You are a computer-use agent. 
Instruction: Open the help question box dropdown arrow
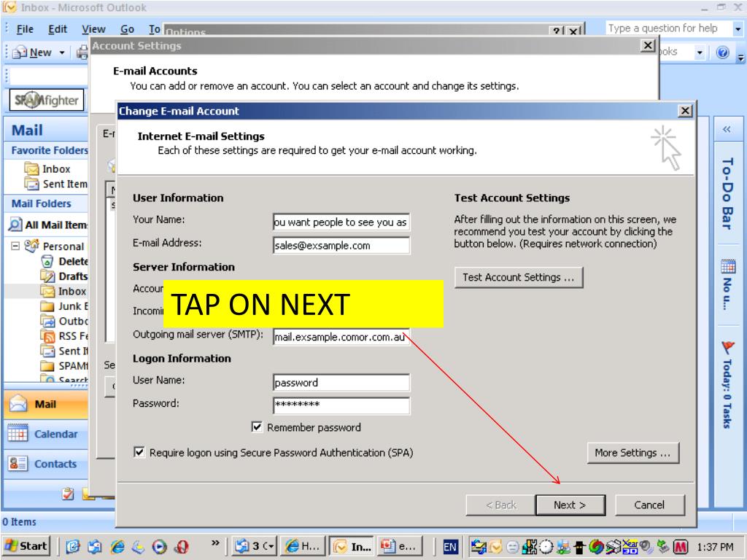[738, 29]
